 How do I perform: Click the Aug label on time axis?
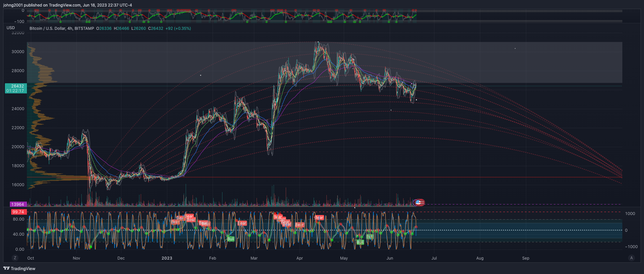click(480, 258)
